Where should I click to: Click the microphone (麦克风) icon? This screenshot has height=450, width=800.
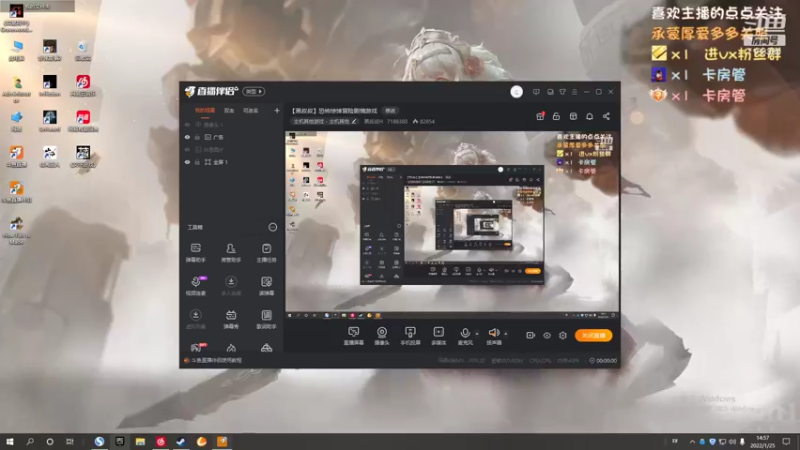(465, 333)
